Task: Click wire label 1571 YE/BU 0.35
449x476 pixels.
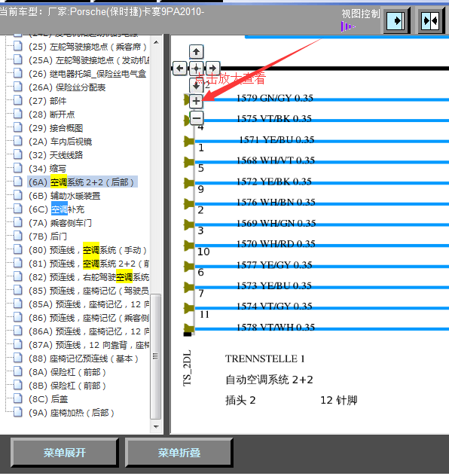Action: click(x=276, y=139)
